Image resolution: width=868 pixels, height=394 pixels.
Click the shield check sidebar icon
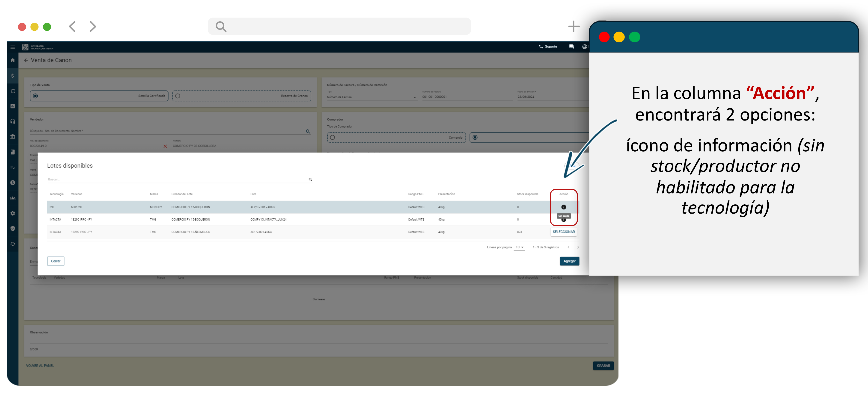point(12,229)
